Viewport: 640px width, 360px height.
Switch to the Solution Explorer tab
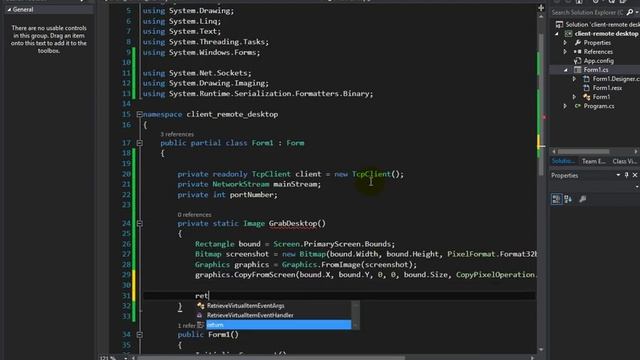tap(563, 161)
